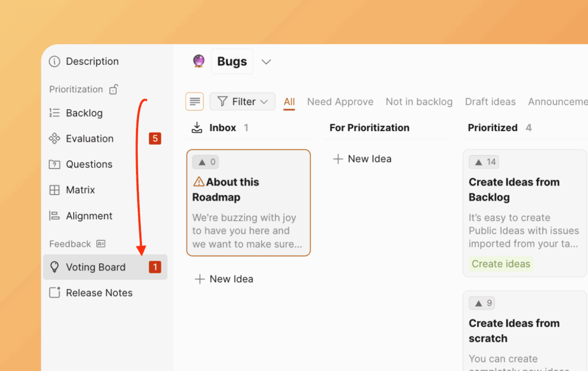Open Release Notes
This screenshot has width=588, height=371.
pos(99,293)
